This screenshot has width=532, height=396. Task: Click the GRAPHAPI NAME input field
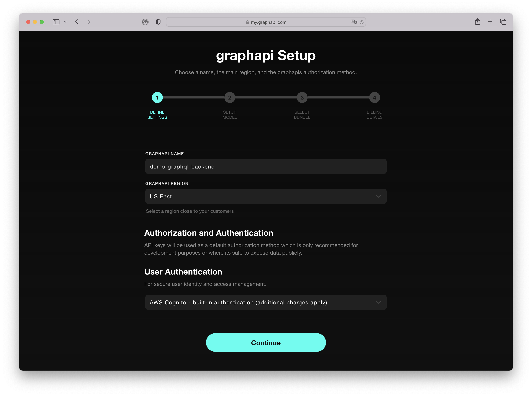pyautogui.click(x=266, y=166)
